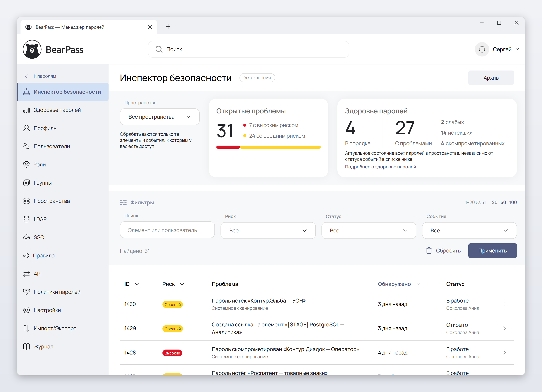Expand row 1428 details chevron

coord(504,353)
